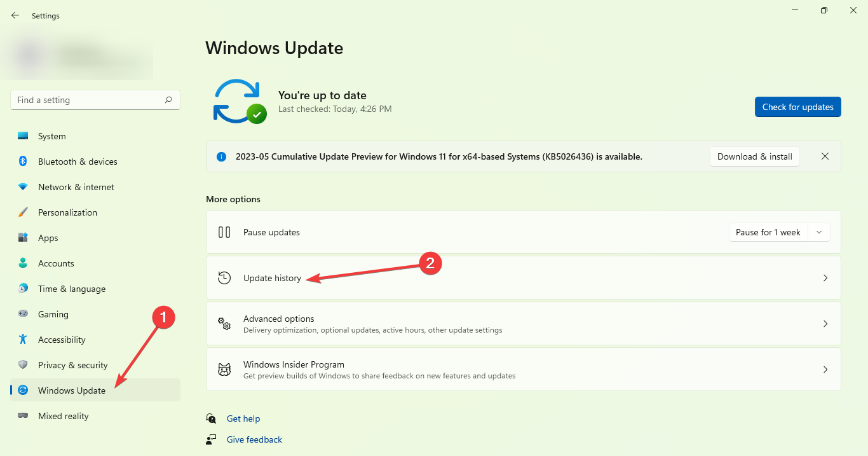This screenshot has height=456, width=868.
Task: Click the back arrow at top left
Action: pos(15,15)
